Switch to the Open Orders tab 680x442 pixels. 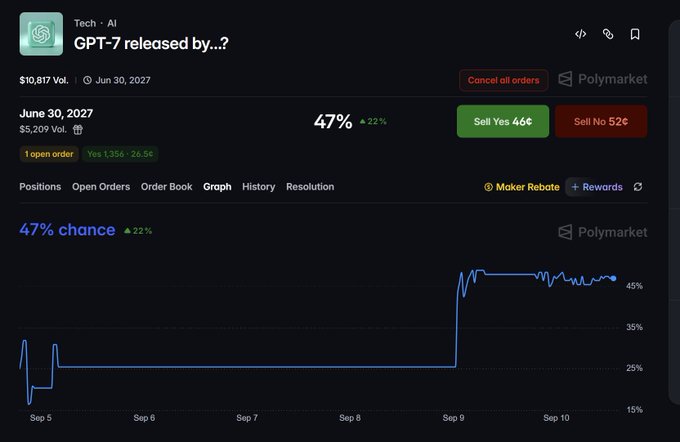click(x=101, y=187)
